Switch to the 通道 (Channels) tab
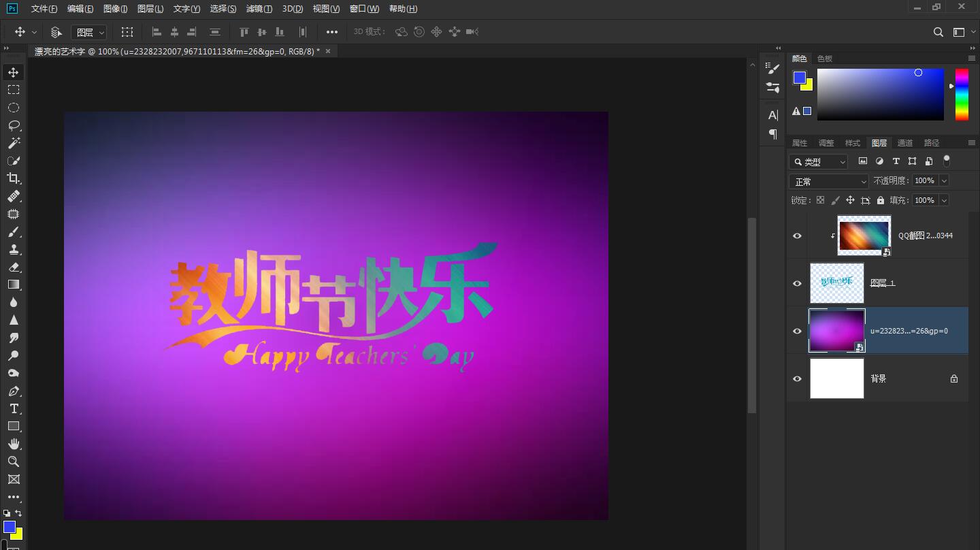The width and height of the screenshot is (980, 550). (x=905, y=142)
